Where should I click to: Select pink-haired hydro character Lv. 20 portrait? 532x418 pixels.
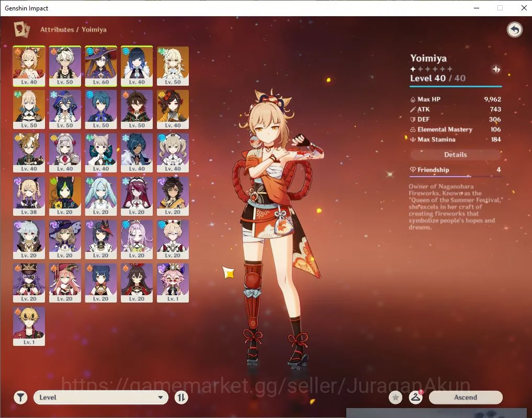click(137, 240)
